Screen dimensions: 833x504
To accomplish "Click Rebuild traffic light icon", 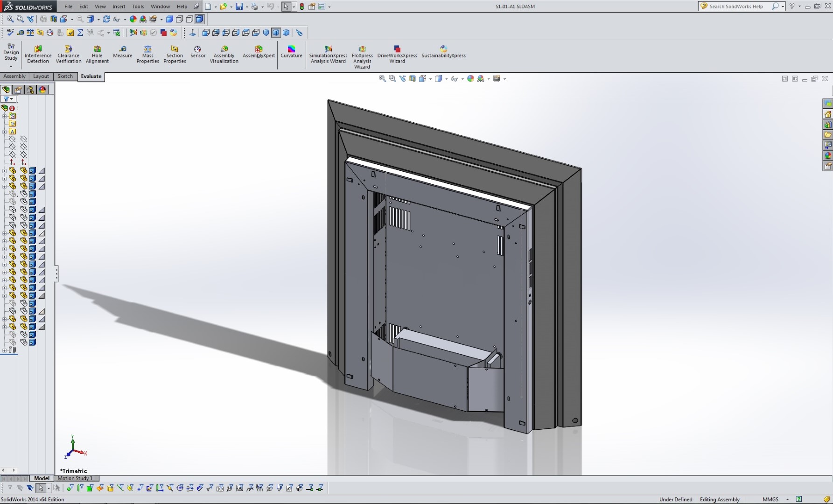I will click(x=302, y=7).
